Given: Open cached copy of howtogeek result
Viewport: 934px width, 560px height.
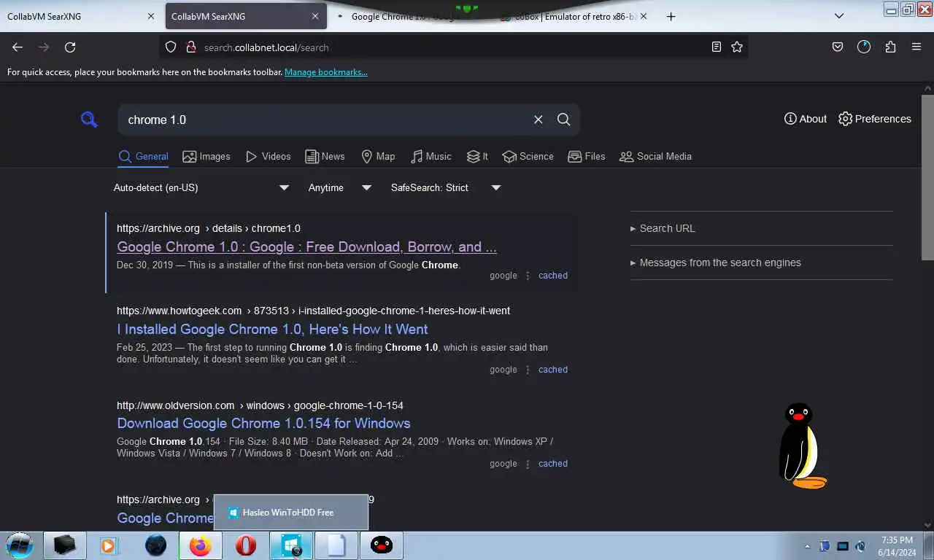Looking at the screenshot, I should pos(553,370).
